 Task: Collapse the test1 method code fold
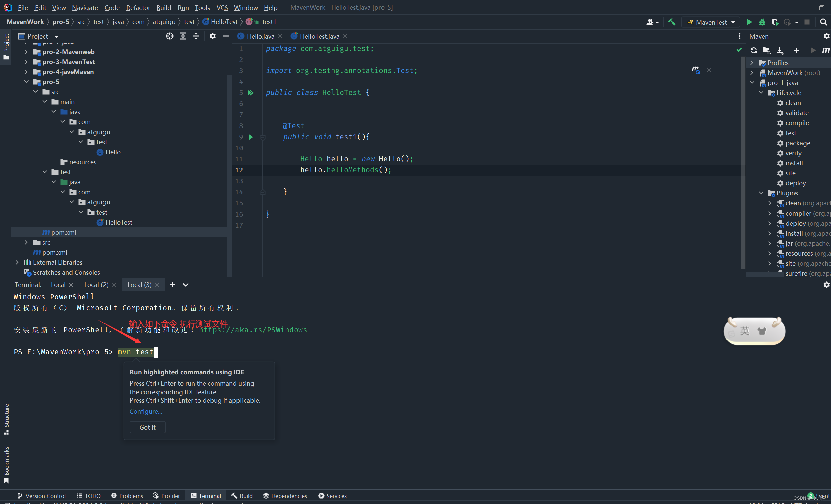263,137
